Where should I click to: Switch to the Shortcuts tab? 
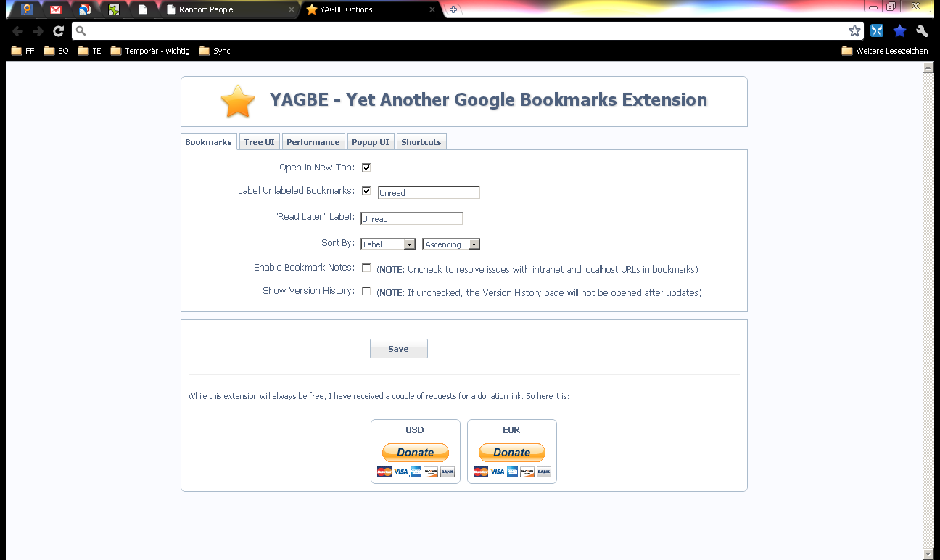(x=421, y=142)
